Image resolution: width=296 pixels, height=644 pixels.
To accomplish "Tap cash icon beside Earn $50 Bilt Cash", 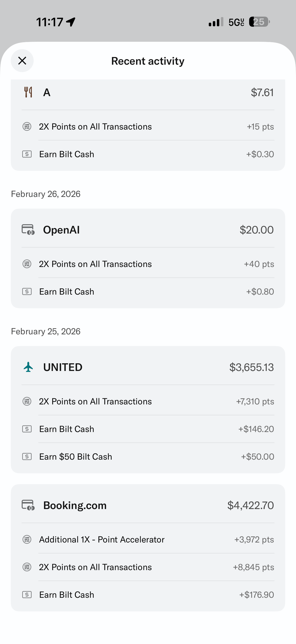I will point(27,457).
